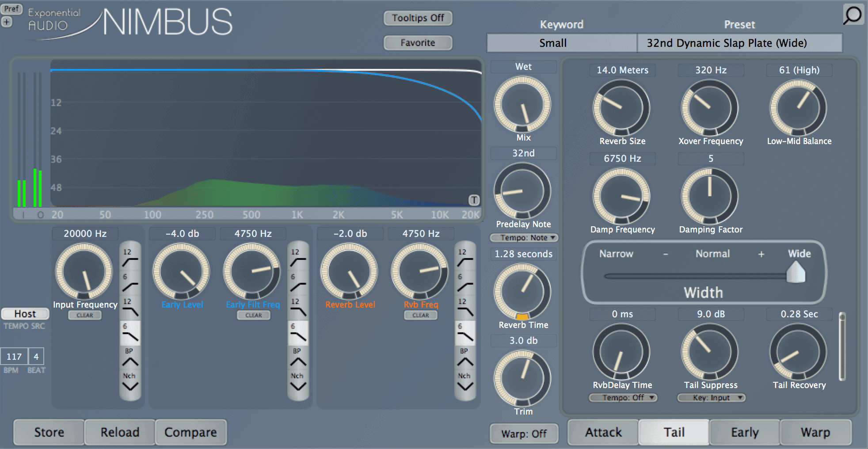Click CLEAR under Input Frequency

85,315
